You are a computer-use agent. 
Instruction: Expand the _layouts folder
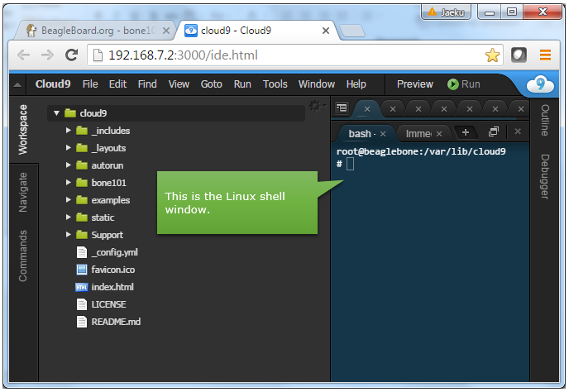[x=68, y=148]
